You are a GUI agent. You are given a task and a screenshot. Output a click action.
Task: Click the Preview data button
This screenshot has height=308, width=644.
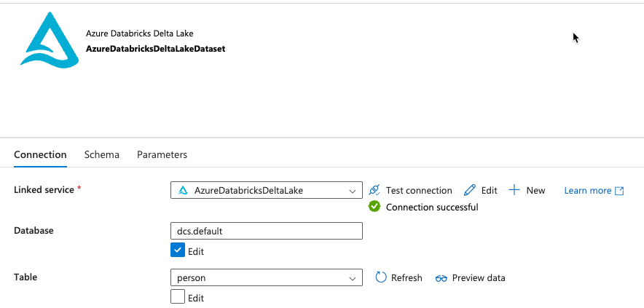[478, 277]
